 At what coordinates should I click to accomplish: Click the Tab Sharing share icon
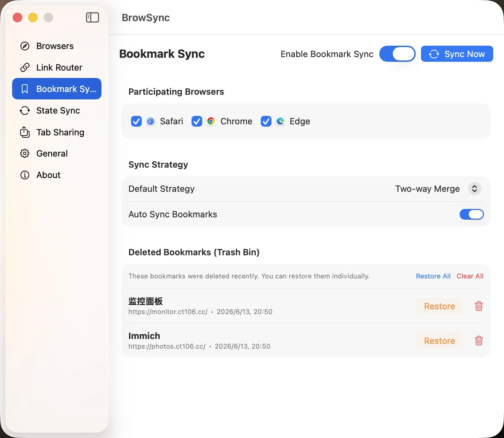(x=25, y=132)
